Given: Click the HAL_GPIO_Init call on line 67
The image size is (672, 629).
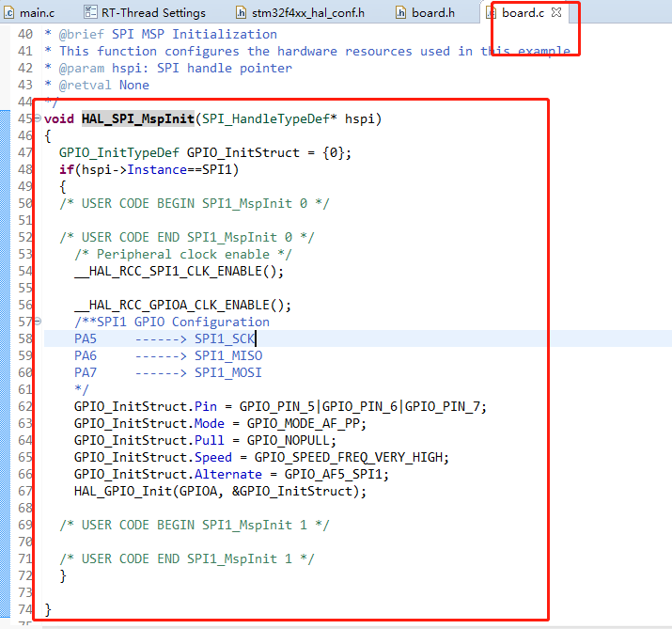Looking at the screenshot, I should (220, 492).
